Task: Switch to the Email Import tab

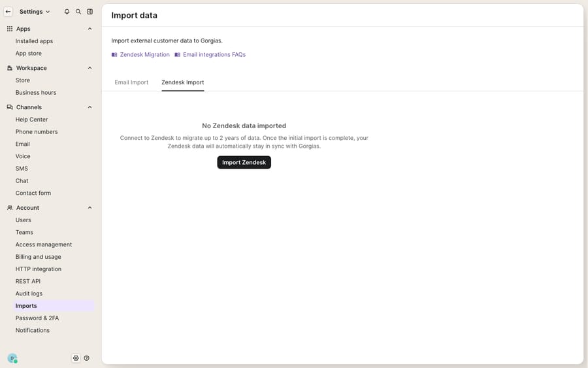Action: (131, 82)
